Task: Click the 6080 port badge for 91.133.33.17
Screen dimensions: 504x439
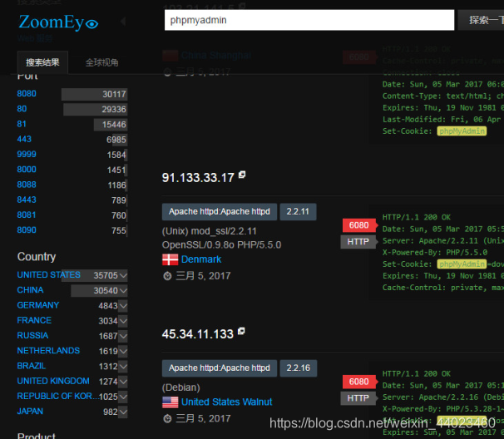Action: click(359, 225)
